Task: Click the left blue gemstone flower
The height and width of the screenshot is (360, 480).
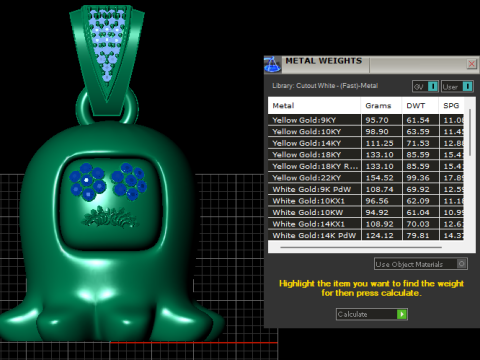Action: click(x=87, y=181)
